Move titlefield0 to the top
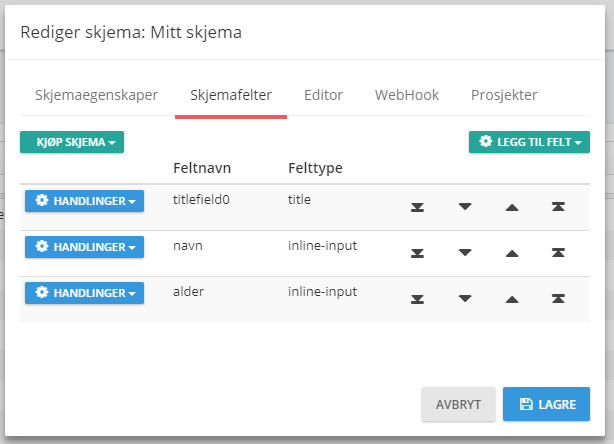The width and height of the screenshot is (614, 444). point(558,207)
